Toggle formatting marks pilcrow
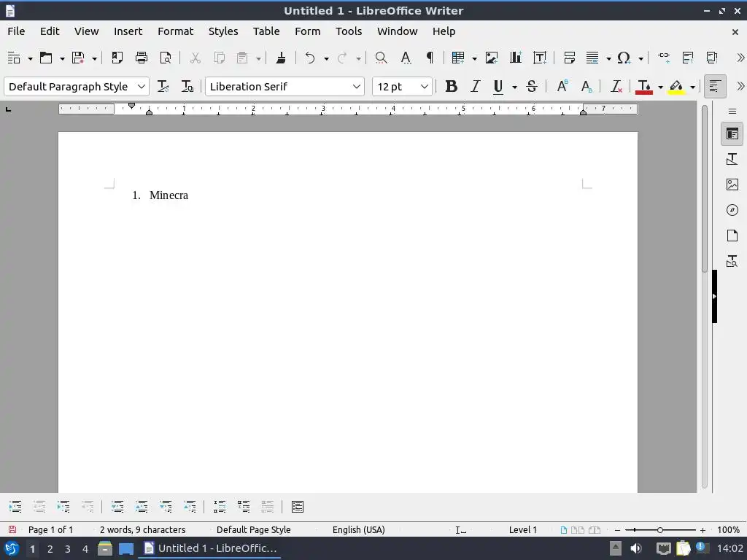The image size is (747, 560). (430, 58)
